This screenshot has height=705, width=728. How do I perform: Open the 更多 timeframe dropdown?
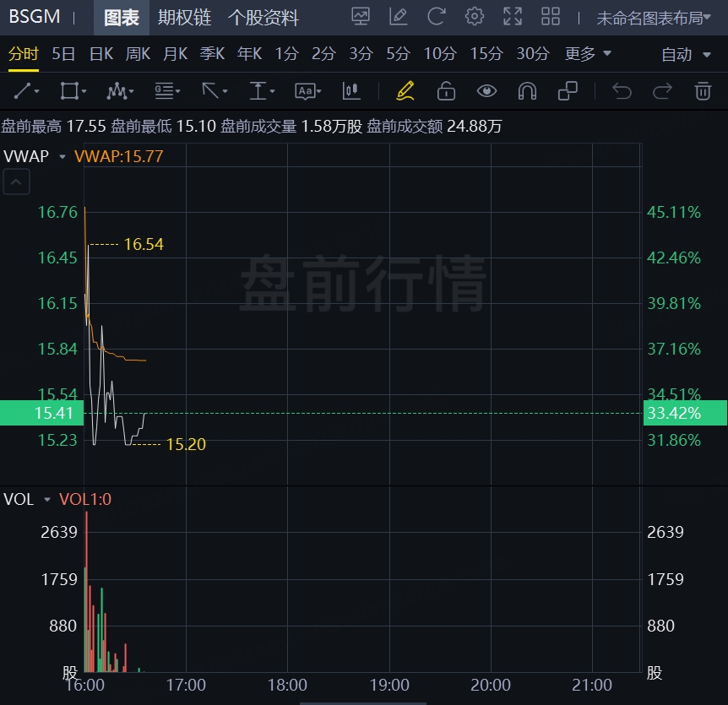[x=588, y=54]
